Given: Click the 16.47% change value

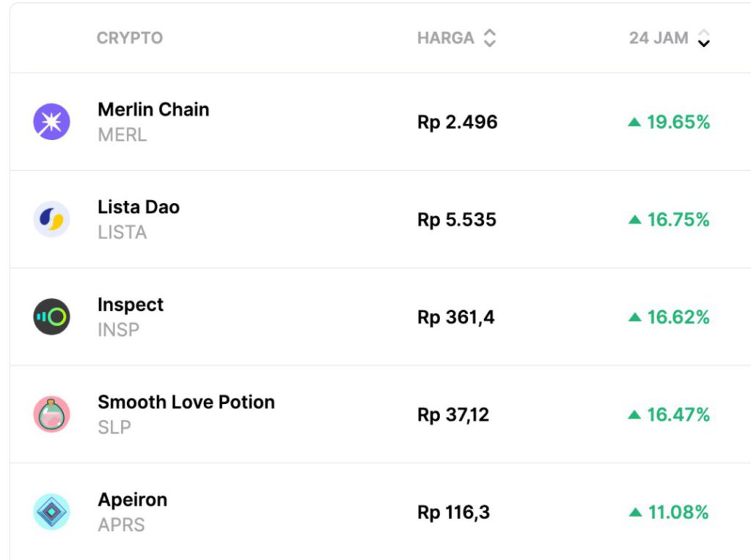Looking at the screenshot, I should (x=678, y=415).
